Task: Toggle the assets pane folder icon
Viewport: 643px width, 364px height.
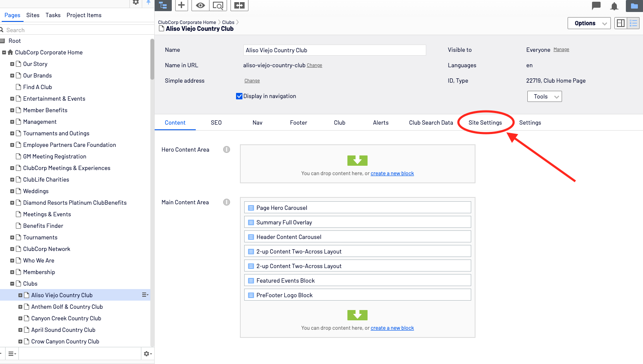Action: (x=634, y=6)
